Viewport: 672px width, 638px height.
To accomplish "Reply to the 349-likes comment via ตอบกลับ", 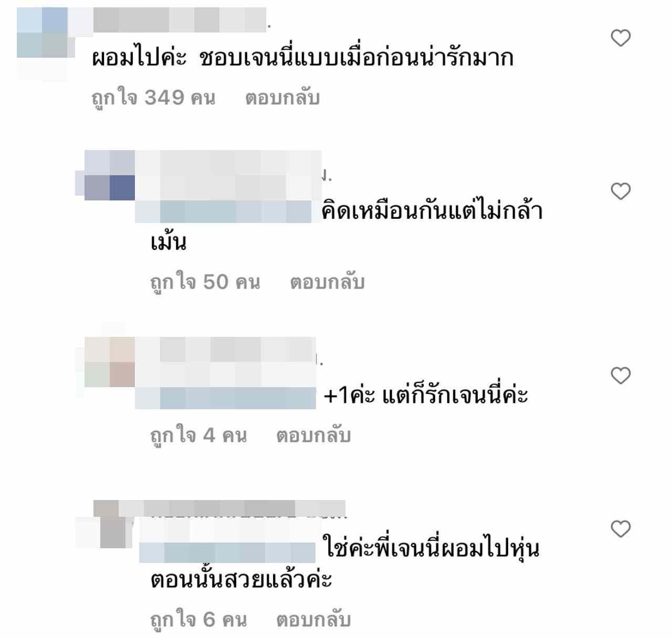I will point(282,98).
